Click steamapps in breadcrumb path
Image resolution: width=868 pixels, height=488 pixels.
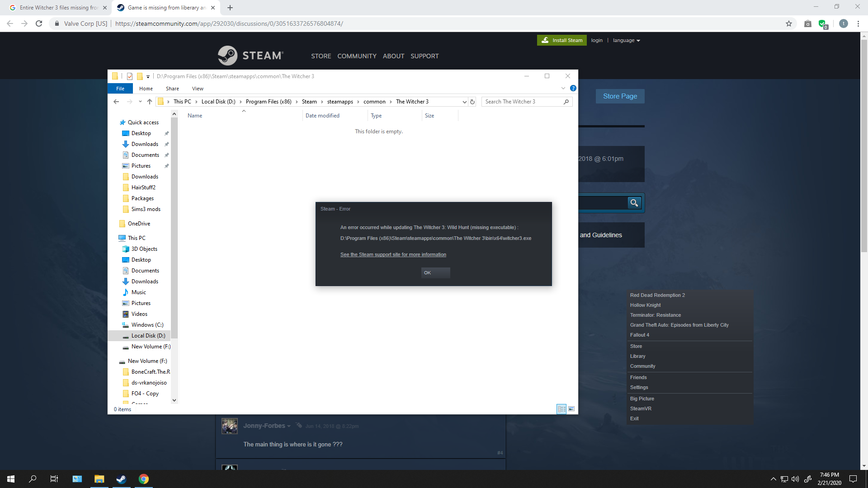pos(340,102)
